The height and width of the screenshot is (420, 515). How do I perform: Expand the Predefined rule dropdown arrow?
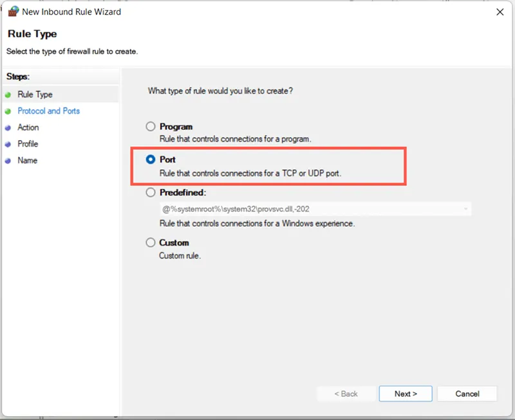(465, 209)
